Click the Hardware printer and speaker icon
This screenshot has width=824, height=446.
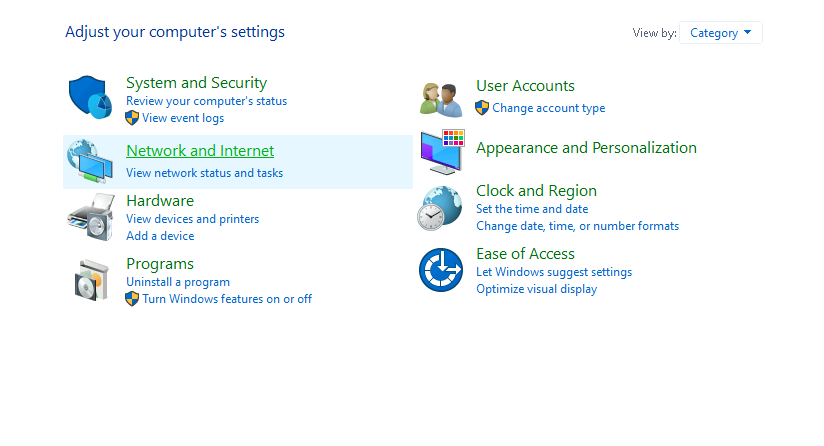tap(91, 217)
